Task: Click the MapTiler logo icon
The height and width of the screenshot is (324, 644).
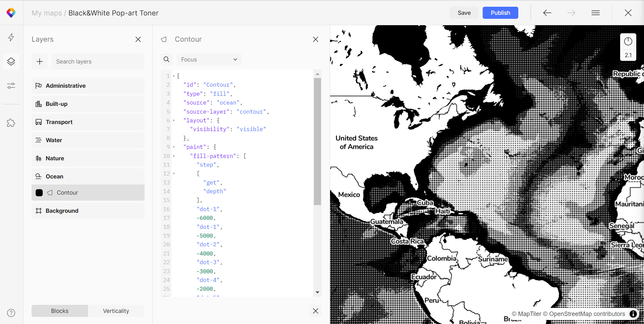Action: (11, 13)
